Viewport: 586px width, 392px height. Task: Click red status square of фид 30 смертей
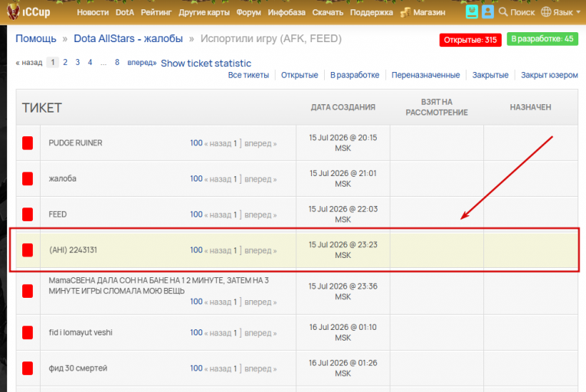28,368
